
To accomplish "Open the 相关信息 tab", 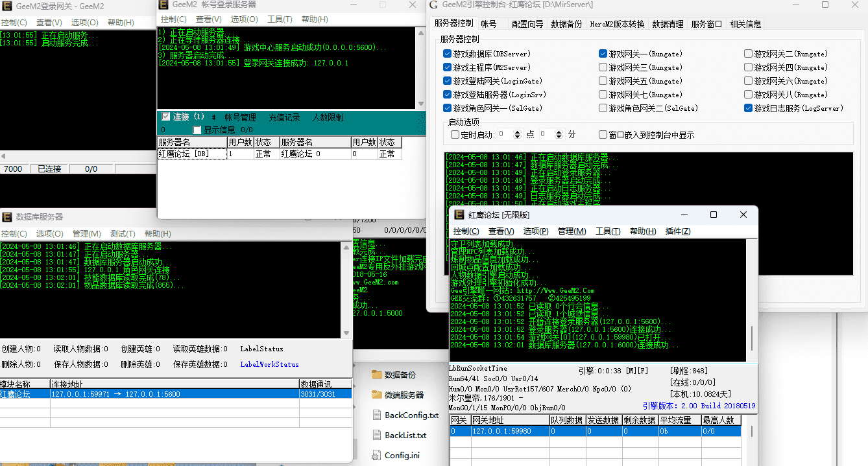I will [x=745, y=24].
